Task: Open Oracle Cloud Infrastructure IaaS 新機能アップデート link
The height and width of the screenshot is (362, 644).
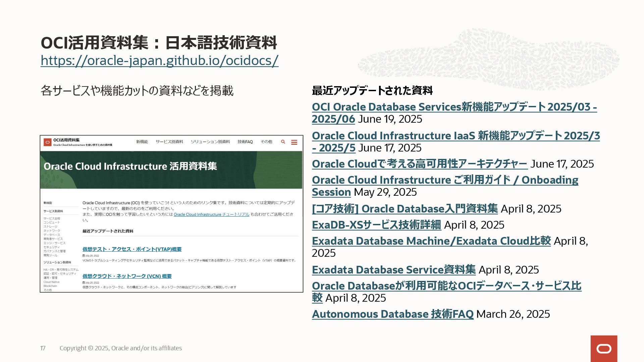Action: tap(456, 142)
